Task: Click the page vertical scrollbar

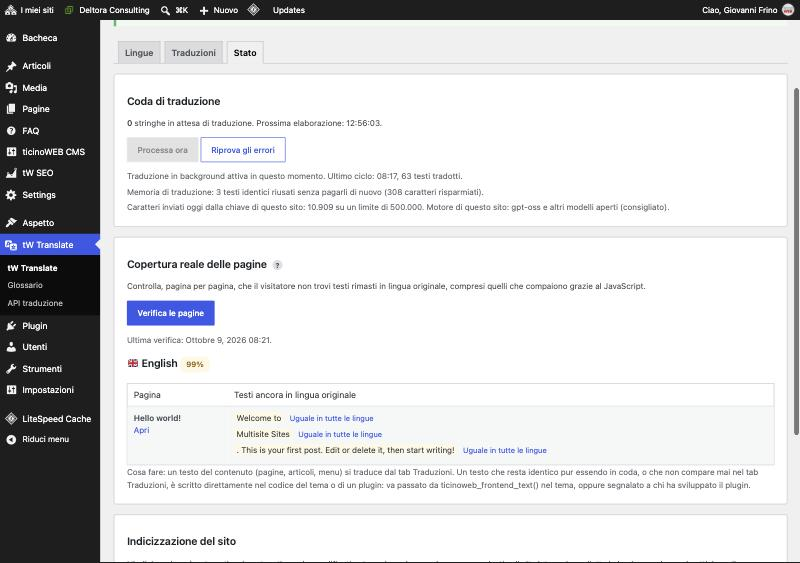Action: coord(796,261)
